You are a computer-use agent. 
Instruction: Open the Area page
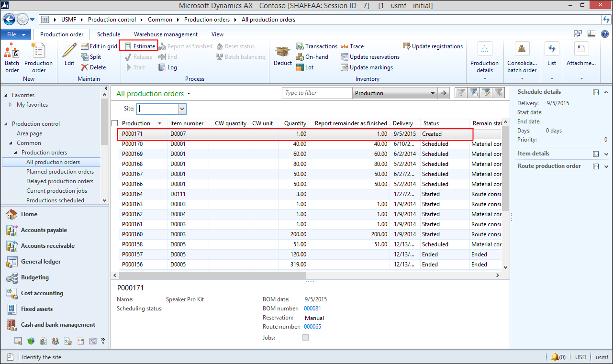coord(29,133)
